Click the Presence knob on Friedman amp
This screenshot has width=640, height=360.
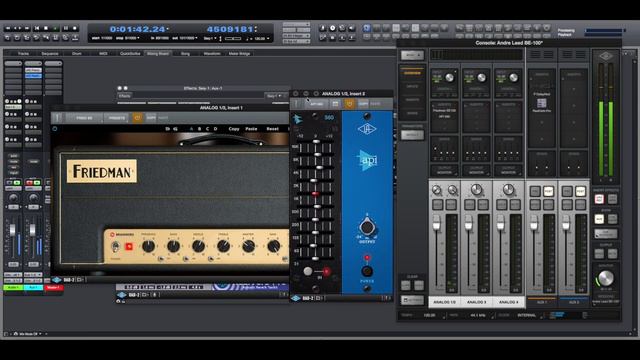click(x=148, y=246)
